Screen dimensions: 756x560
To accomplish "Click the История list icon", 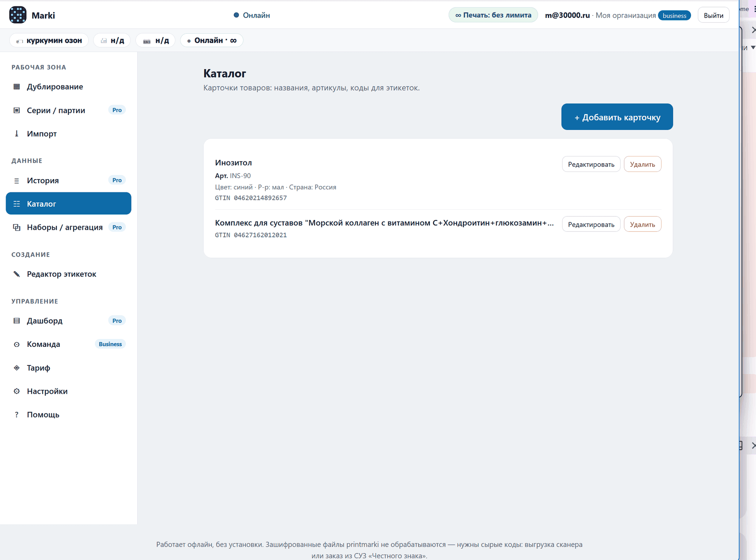I will [17, 181].
